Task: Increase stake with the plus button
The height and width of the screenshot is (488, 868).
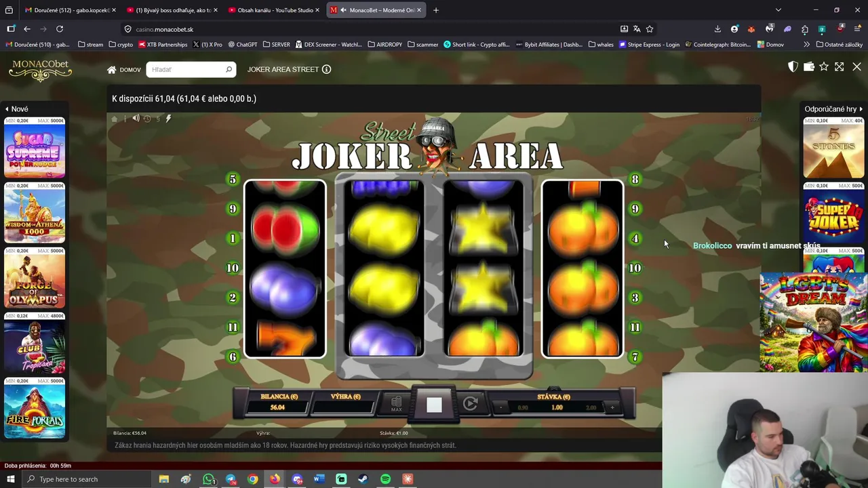Action: 612,407
